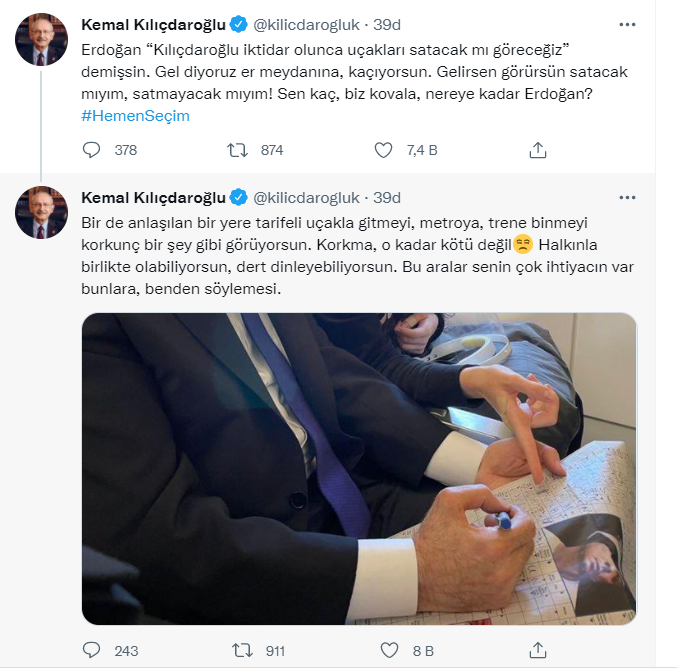The image size is (677, 670).
Task: Reply to the first tweet via comment icon
Action: [x=91, y=150]
